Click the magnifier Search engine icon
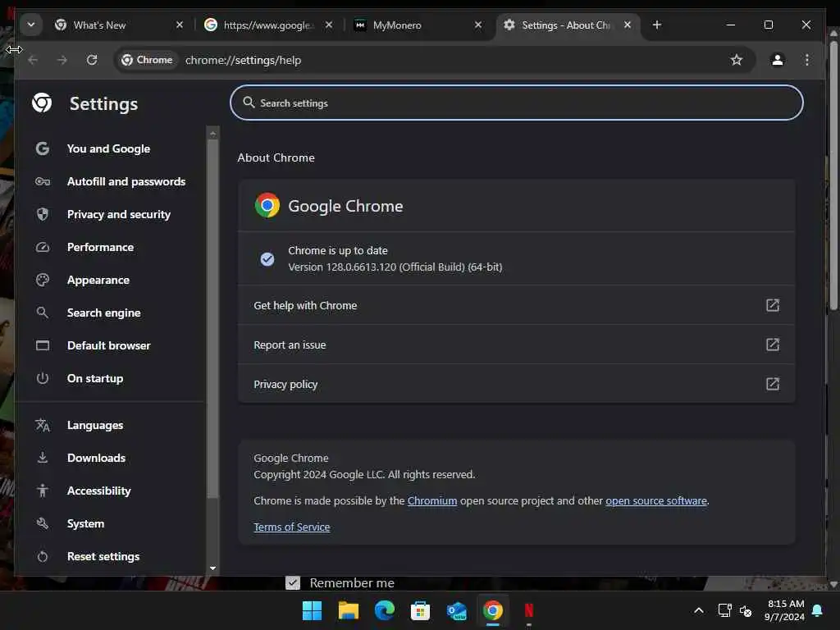 43,313
